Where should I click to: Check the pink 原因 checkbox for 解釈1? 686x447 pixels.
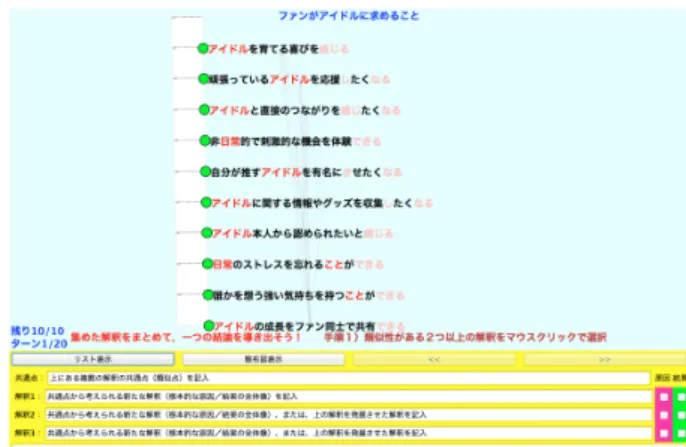(664, 397)
